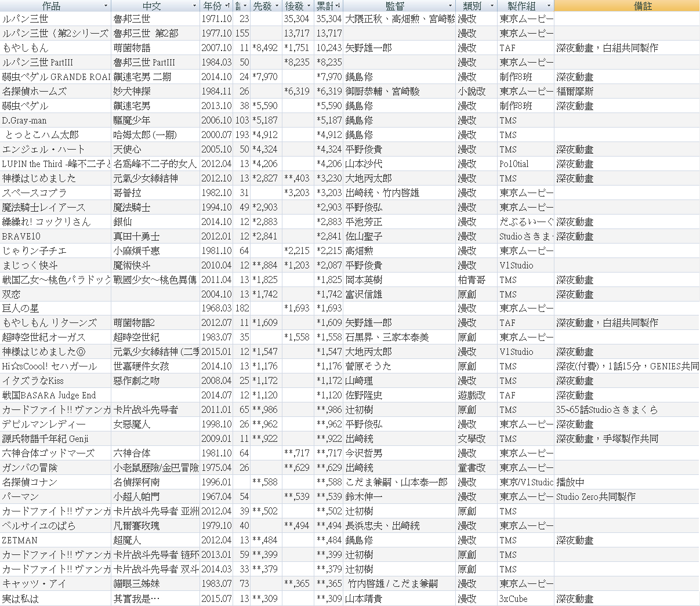Select the 双恋 title cell
The image size is (700, 606).
click(x=56, y=294)
